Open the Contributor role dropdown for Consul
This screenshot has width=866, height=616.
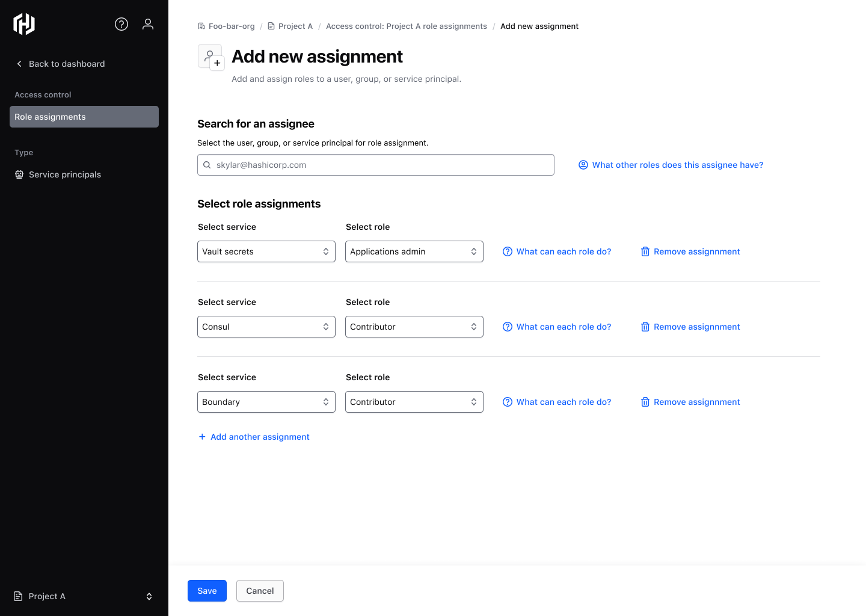point(414,327)
